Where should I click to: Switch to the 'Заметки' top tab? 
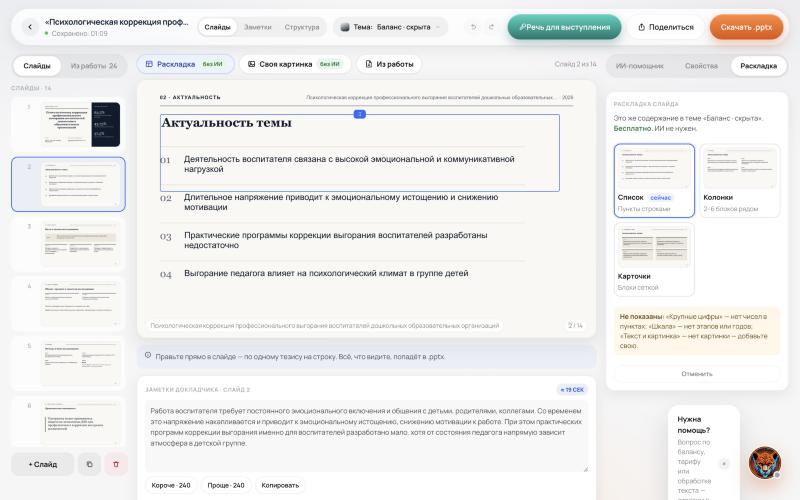tap(258, 27)
